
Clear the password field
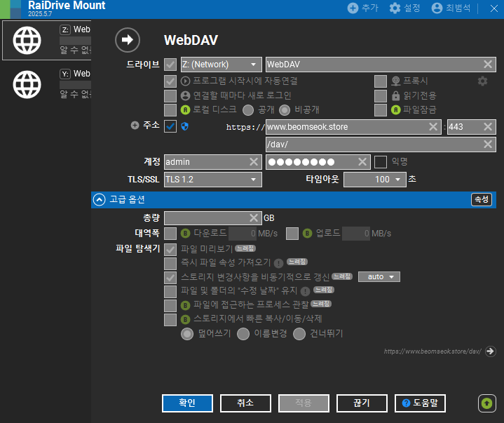[362, 162]
